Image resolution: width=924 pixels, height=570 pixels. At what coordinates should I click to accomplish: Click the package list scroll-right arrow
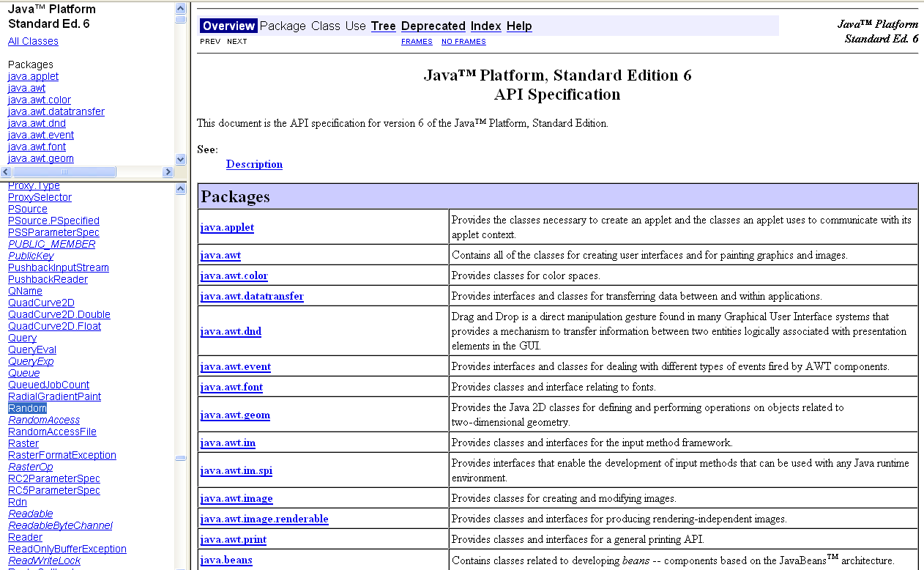pyautogui.click(x=168, y=171)
